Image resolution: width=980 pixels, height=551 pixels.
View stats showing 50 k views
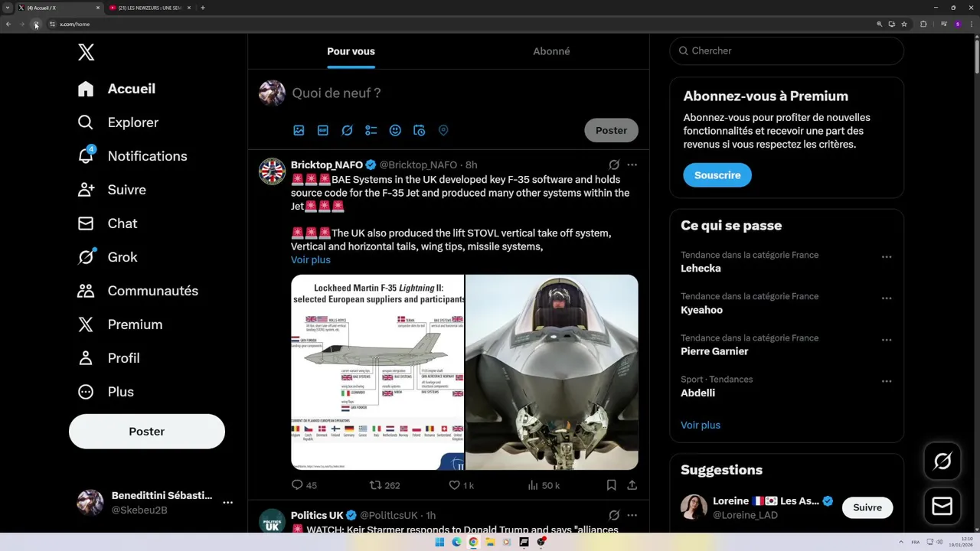(x=544, y=485)
